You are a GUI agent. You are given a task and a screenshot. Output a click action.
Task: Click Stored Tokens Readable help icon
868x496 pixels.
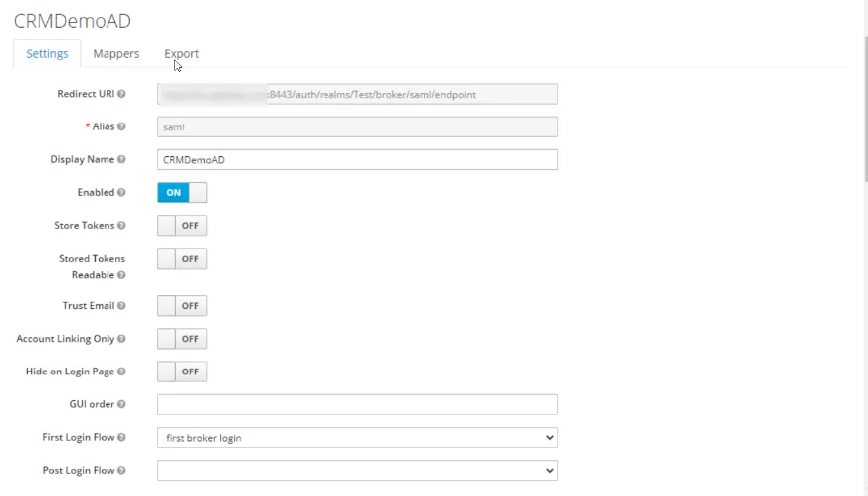(121, 275)
